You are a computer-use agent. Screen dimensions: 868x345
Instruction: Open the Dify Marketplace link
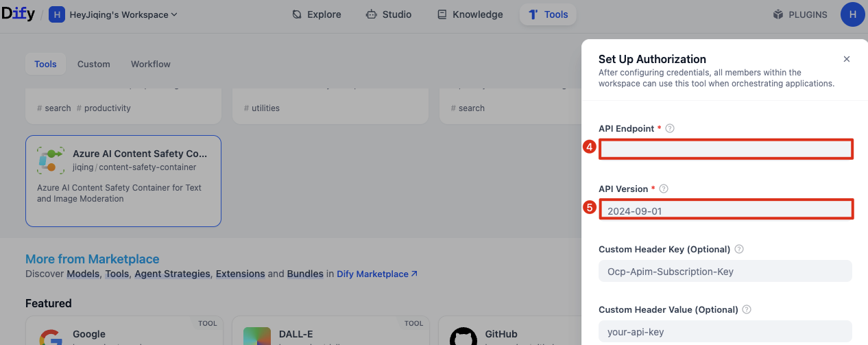click(377, 274)
